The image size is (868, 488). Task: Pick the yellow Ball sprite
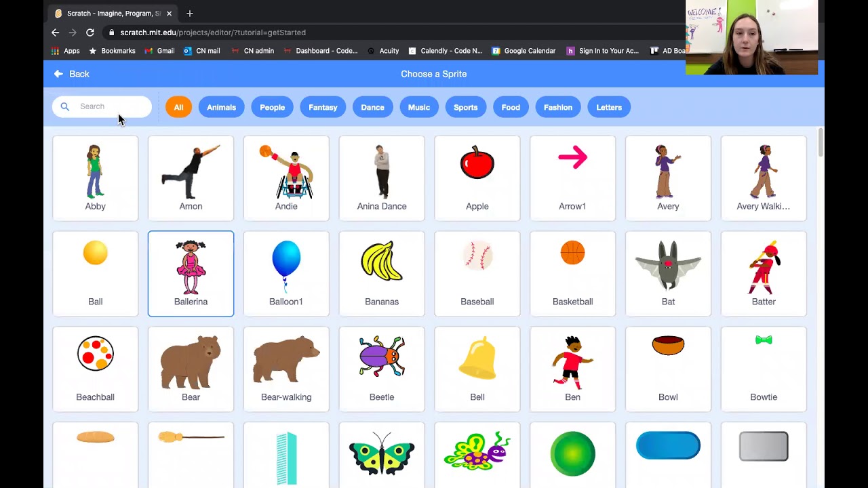pyautogui.click(x=95, y=274)
